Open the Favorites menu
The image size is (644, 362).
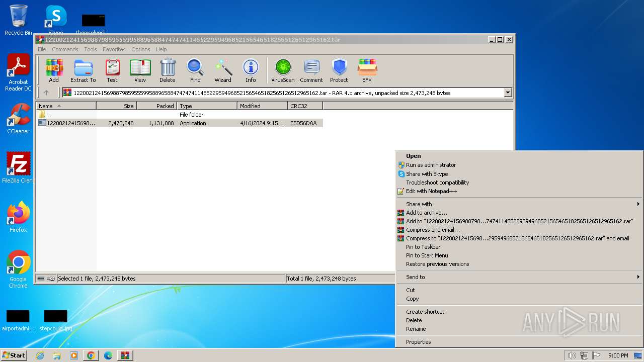click(x=114, y=49)
